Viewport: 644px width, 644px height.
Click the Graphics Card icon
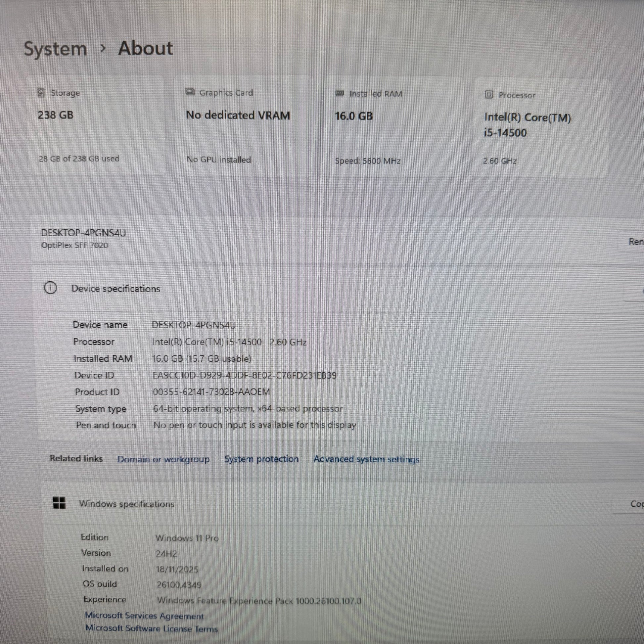point(190,92)
